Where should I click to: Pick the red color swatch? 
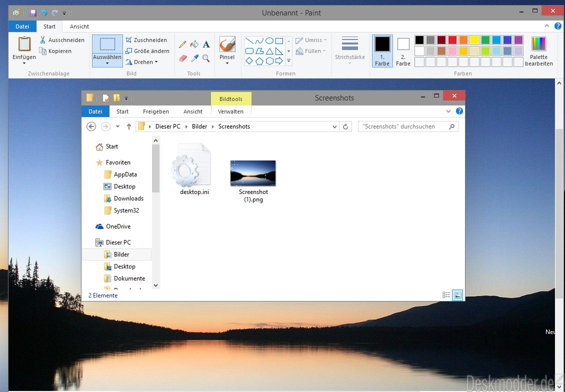tap(452, 39)
